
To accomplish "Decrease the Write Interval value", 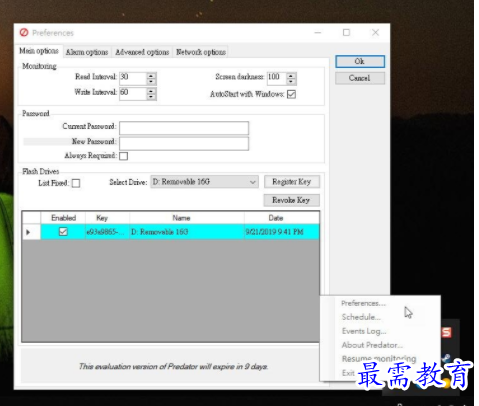I will tap(151, 97).
